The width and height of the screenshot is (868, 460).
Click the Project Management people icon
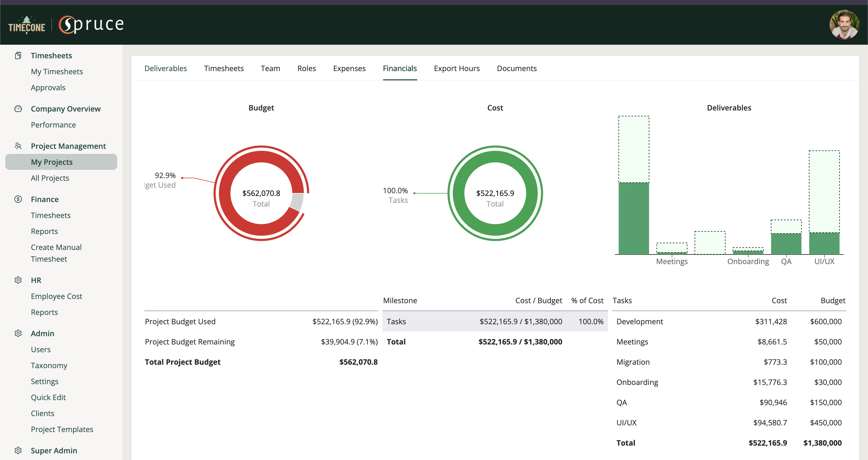[18, 145]
